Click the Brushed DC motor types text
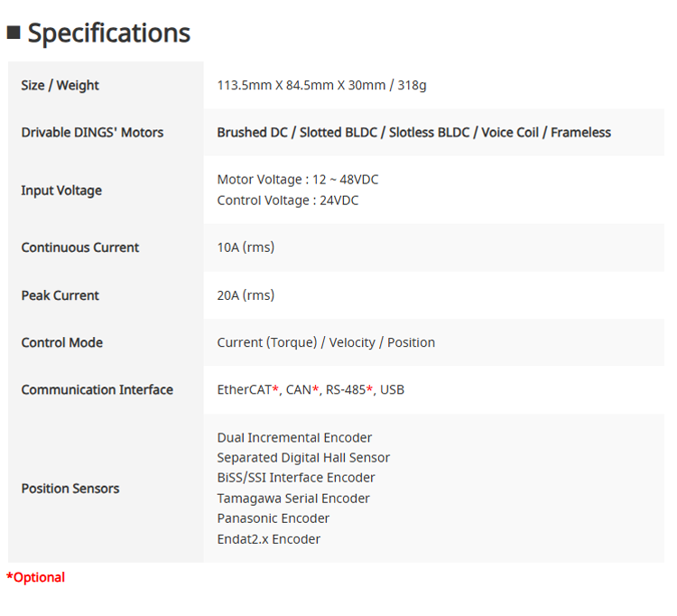Viewport: 677px width, 616px height. (x=413, y=132)
